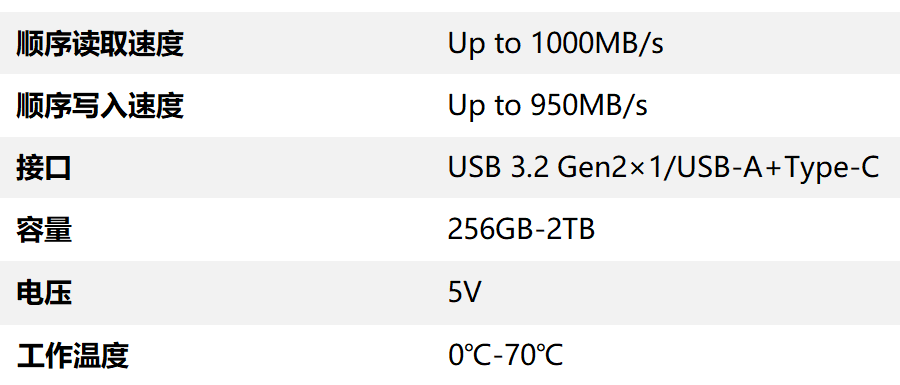Click the "Up to" text in the read speed row

[484, 44]
